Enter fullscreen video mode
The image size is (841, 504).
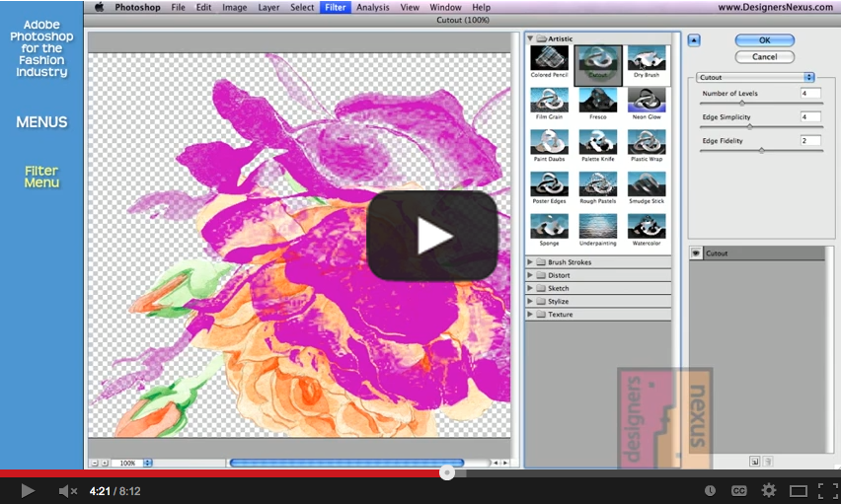point(827,490)
